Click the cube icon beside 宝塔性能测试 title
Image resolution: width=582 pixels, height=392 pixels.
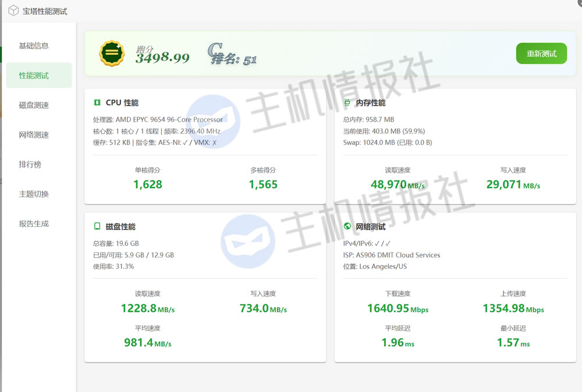[13, 10]
